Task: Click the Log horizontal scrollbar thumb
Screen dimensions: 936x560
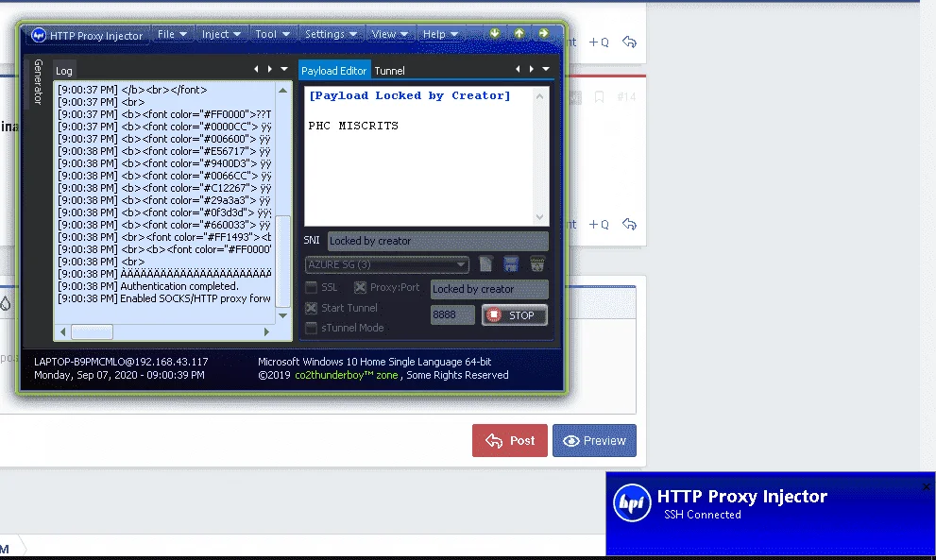Action: (92, 331)
